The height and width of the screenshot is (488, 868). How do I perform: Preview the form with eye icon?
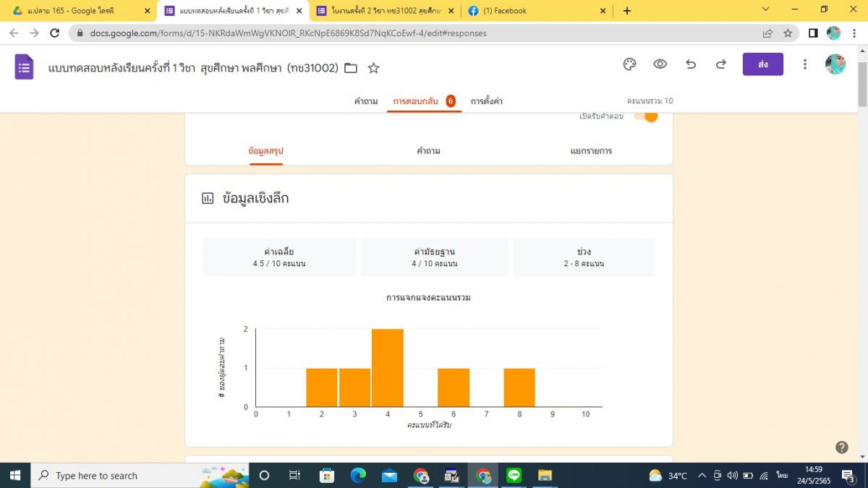click(660, 64)
